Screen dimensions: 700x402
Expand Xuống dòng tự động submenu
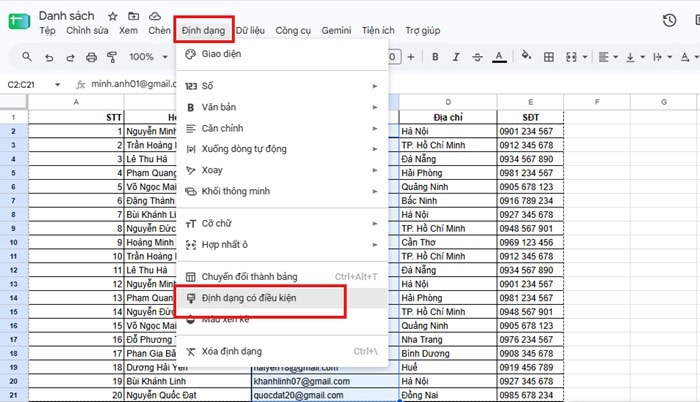tap(282, 149)
